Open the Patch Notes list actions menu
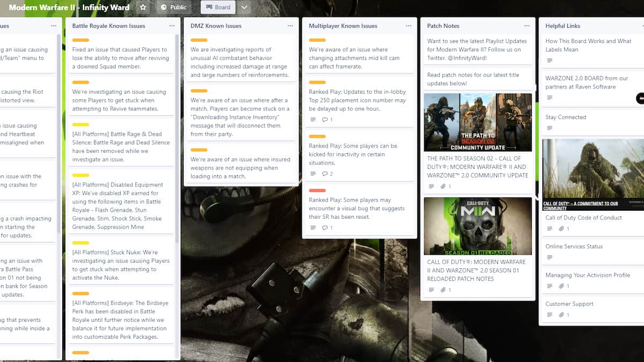The height and width of the screenshot is (362, 644). coord(526,25)
